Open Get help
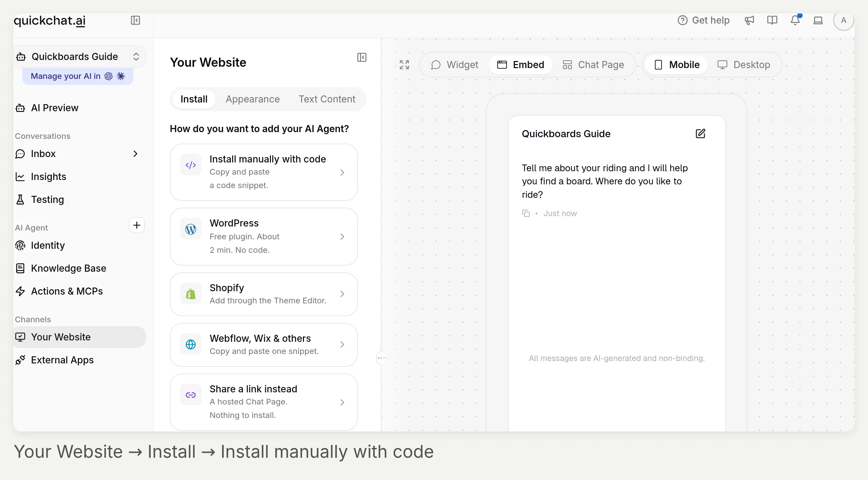 [704, 21]
